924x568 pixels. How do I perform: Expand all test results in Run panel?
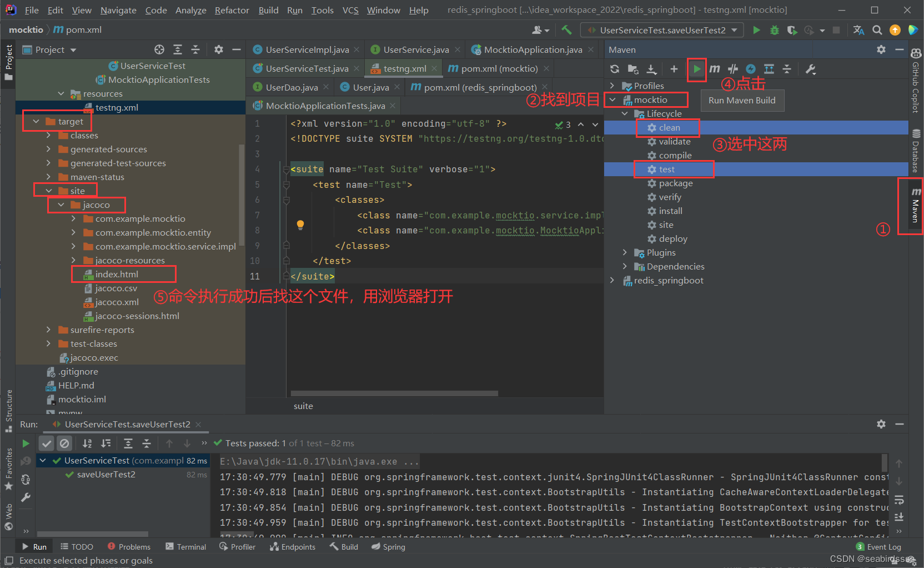click(x=128, y=443)
